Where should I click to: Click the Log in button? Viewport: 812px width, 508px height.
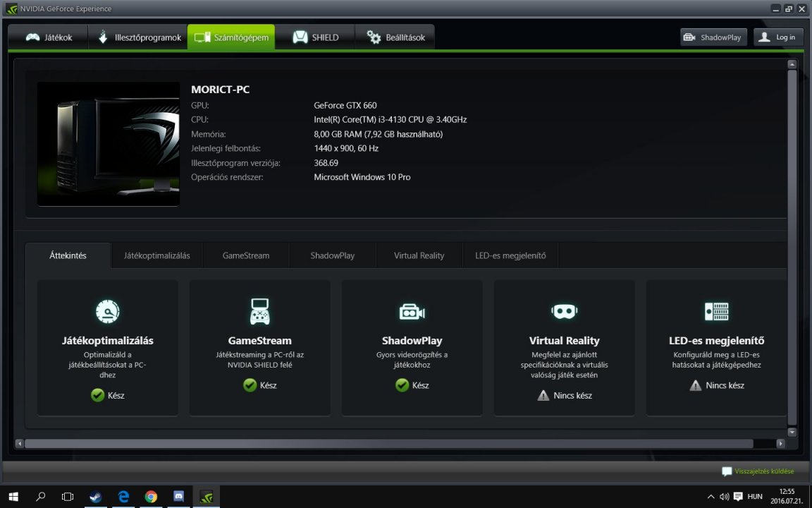[x=778, y=37]
